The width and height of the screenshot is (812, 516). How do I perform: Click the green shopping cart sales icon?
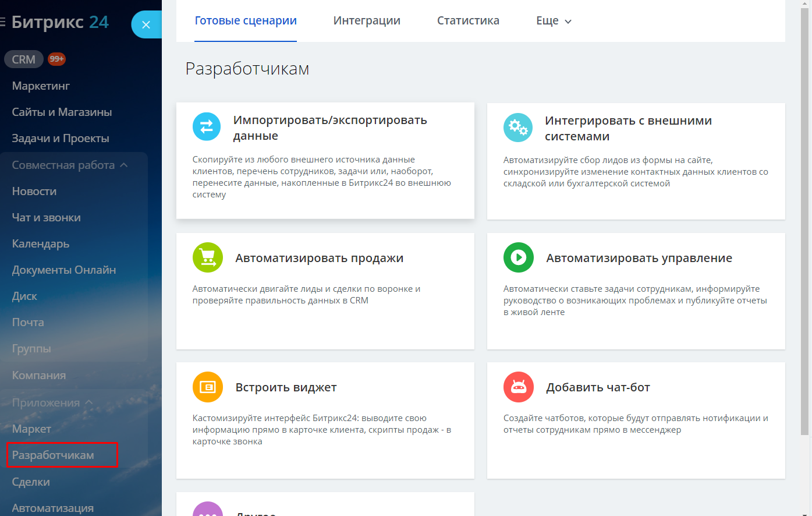[207, 257]
